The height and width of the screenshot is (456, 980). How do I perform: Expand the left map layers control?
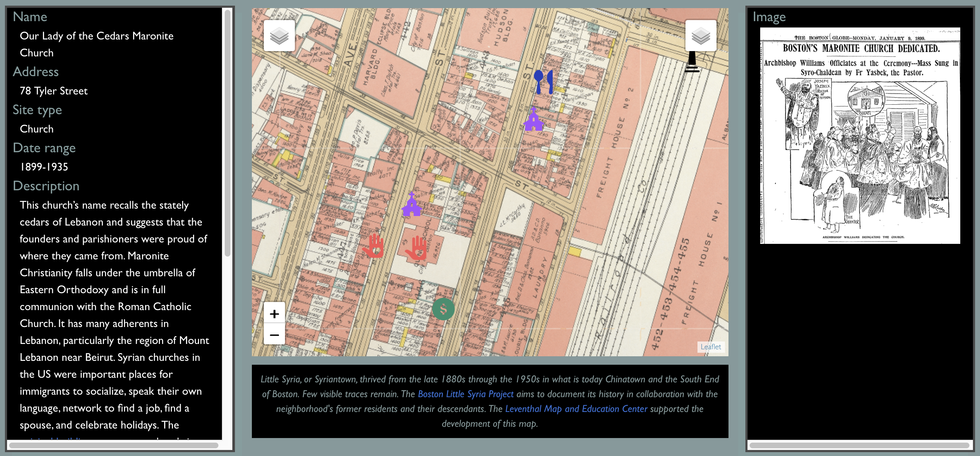(x=279, y=36)
